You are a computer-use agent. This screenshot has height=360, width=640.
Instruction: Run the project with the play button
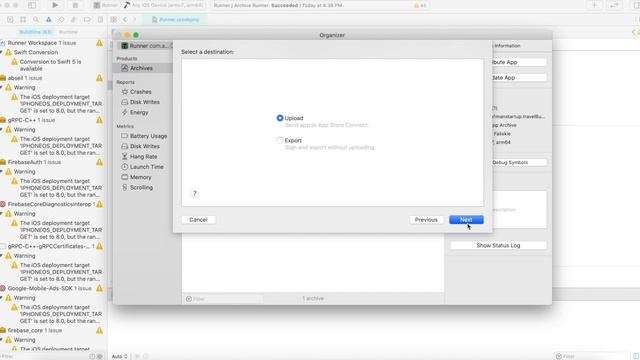pos(55,5)
